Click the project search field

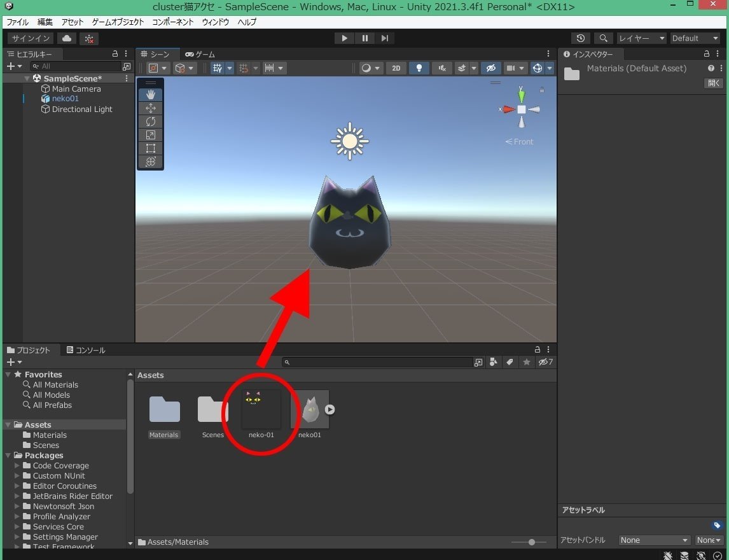point(377,362)
